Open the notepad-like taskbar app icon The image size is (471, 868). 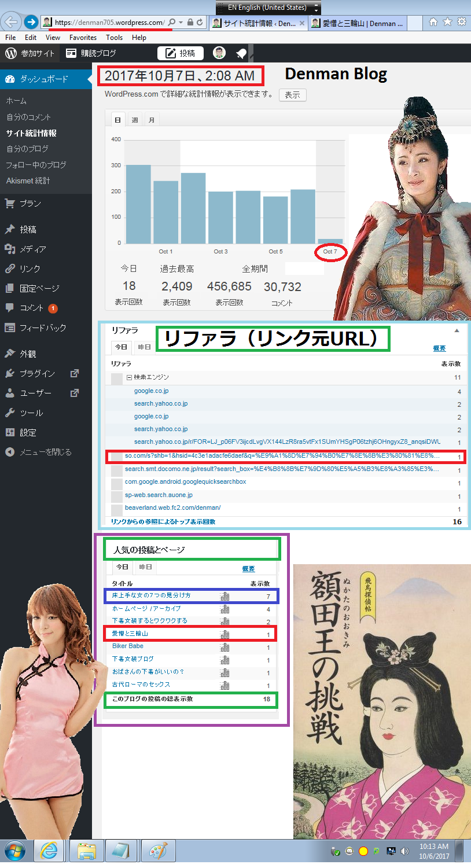(122, 852)
